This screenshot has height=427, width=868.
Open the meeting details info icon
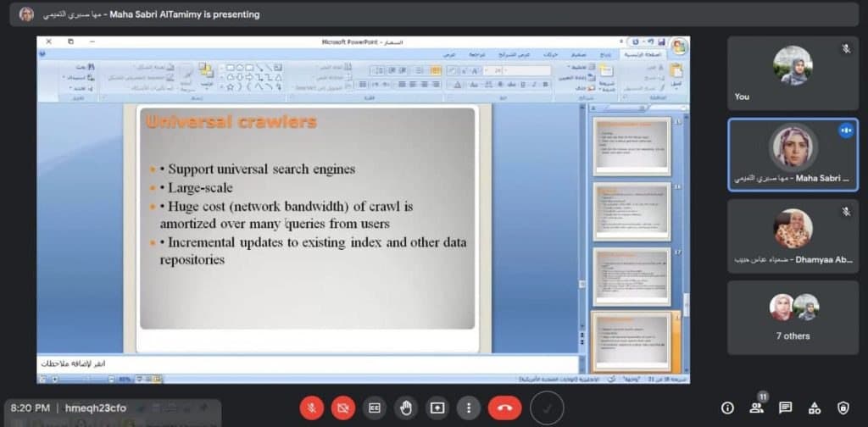click(x=727, y=408)
